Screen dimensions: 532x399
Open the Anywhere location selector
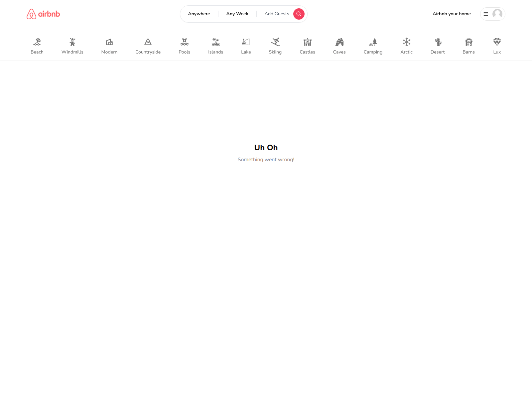coord(199,14)
